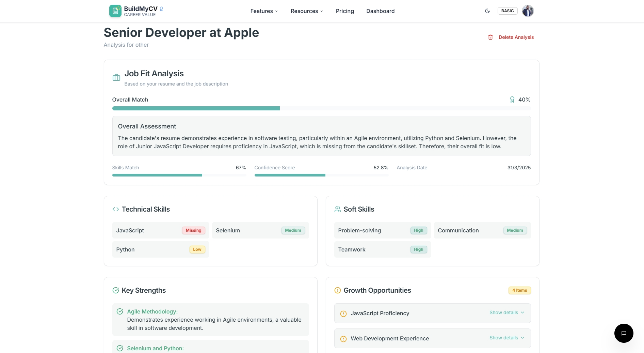Click the JavaScript skill row
The height and width of the screenshot is (353, 644).
click(x=161, y=230)
